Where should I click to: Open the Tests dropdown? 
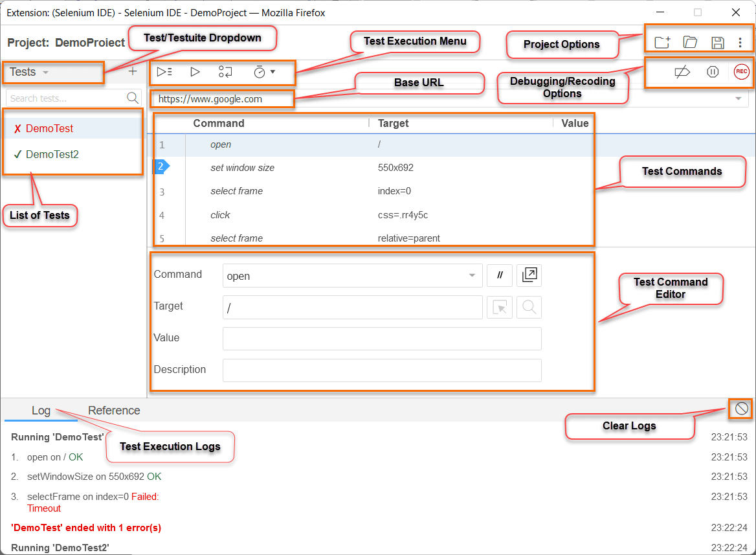point(29,72)
